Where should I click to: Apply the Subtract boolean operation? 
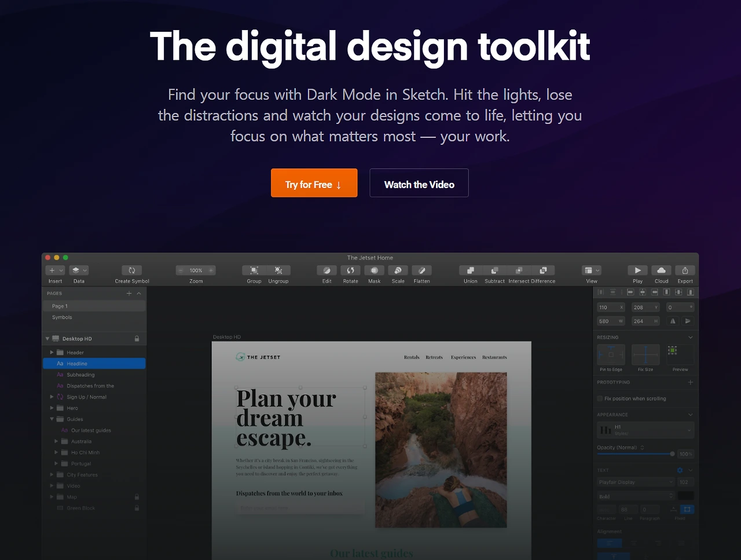494,270
